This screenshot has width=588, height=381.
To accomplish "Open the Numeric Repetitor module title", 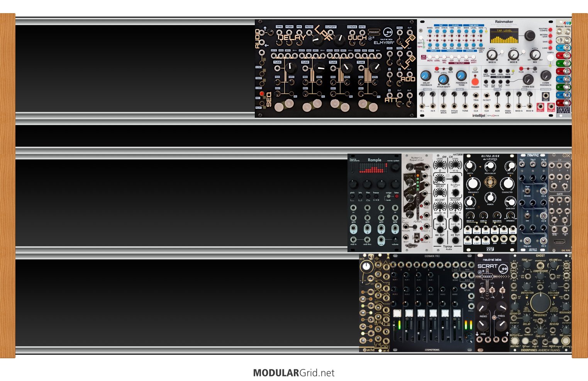I will [x=417, y=158].
